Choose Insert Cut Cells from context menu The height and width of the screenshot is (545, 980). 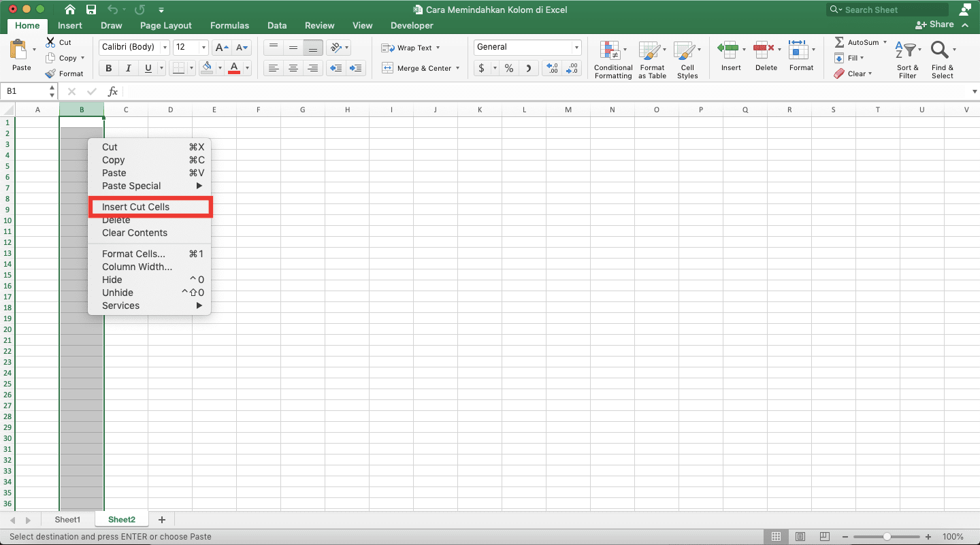click(150, 207)
